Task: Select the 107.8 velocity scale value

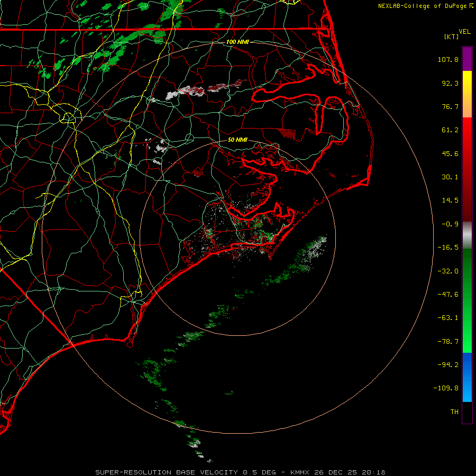Action: click(448, 59)
